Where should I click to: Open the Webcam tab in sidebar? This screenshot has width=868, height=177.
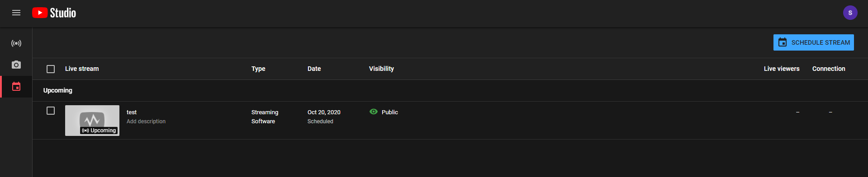point(16,65)
